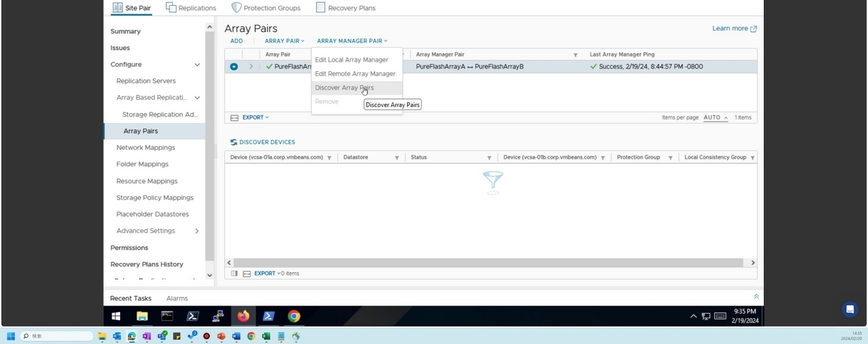Open Storage Replication Adapters

160,114
